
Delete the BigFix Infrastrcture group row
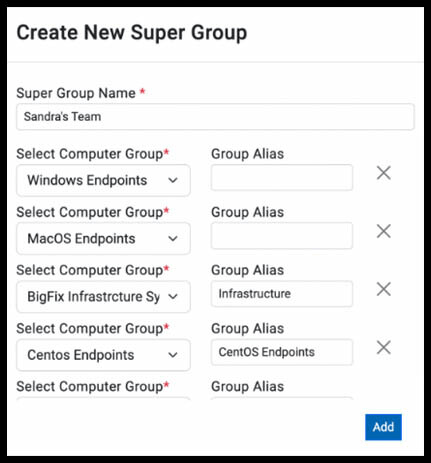click(x=384, y=289)
